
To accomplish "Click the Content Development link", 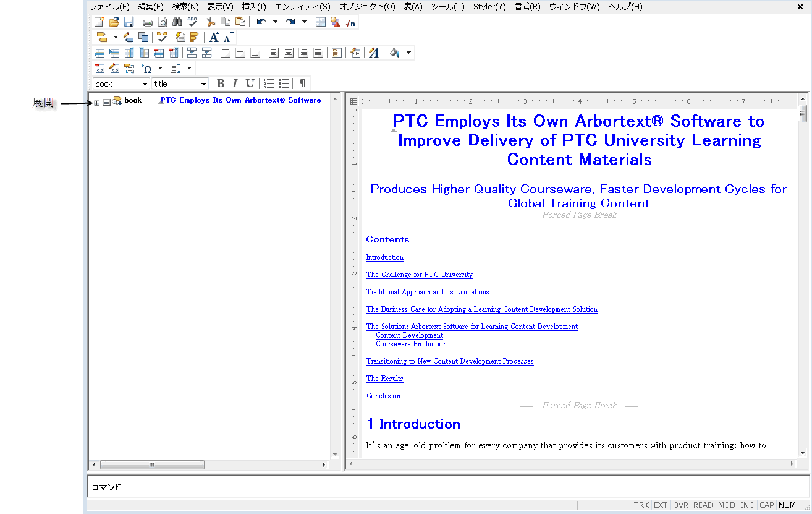I will (x=409, y=335).
